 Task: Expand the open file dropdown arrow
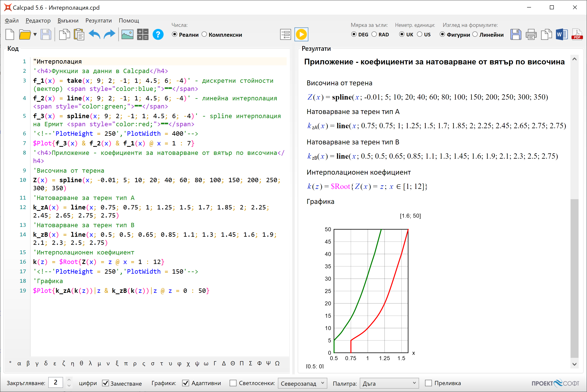(x=35, y=35)
